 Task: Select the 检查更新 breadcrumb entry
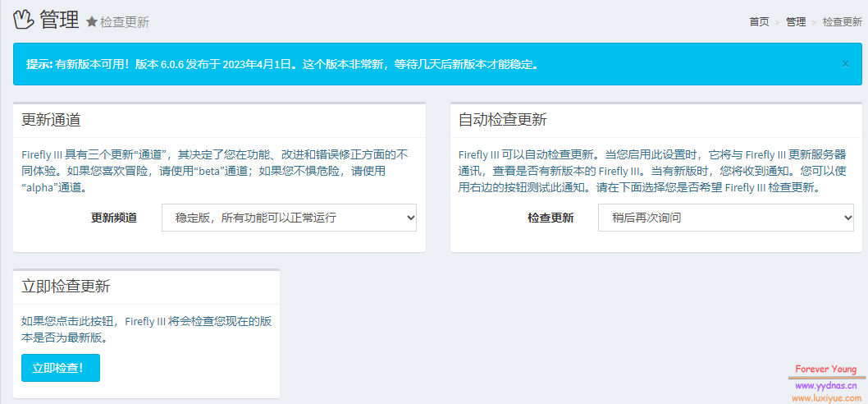pyautogui.click(x=843, y=22)
